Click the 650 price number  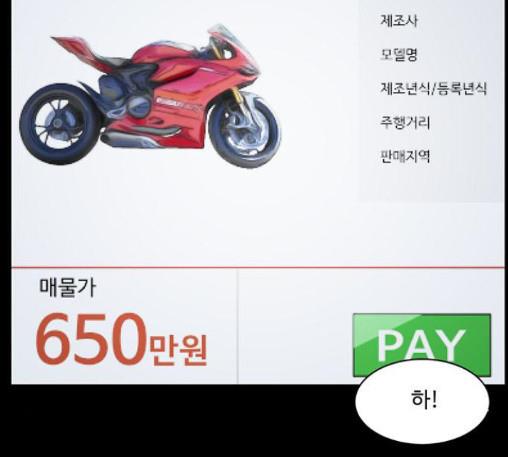91,338
